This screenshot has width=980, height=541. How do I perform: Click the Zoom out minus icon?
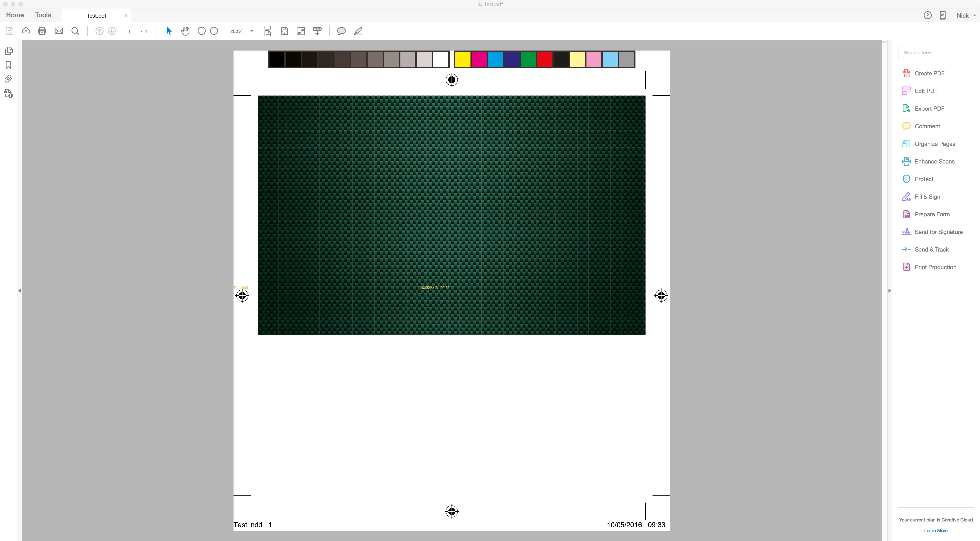(202, 31)
